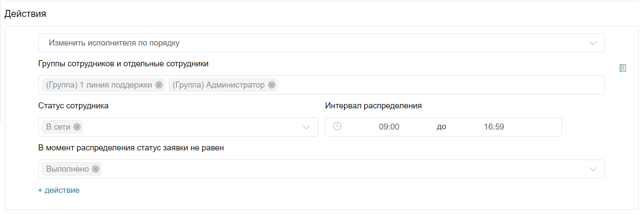Select the "(Группа) Администратор" tag label
The height and width of the screenshot is (215, 644).
[x=218, y=85]
